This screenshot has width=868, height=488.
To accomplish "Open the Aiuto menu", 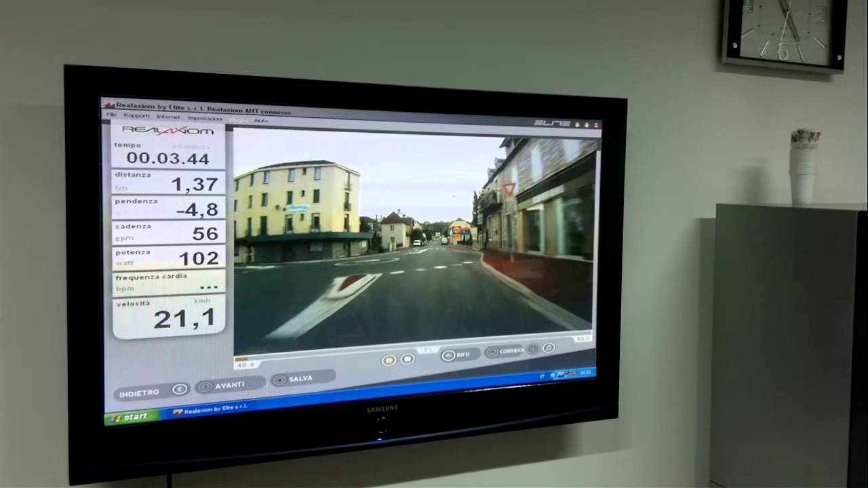I will (x=261, y=121).
